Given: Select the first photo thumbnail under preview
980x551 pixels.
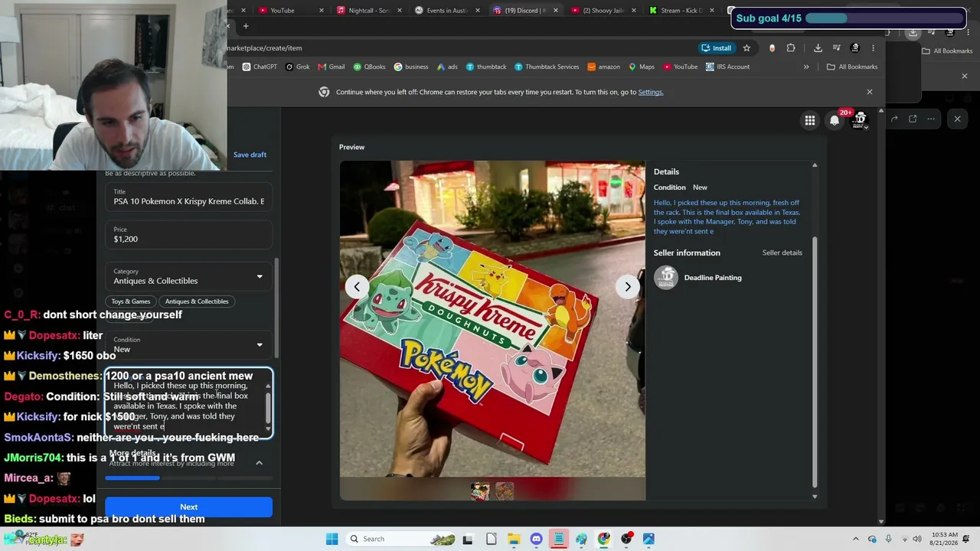Looking at the screenshot, I should (480, 491).
